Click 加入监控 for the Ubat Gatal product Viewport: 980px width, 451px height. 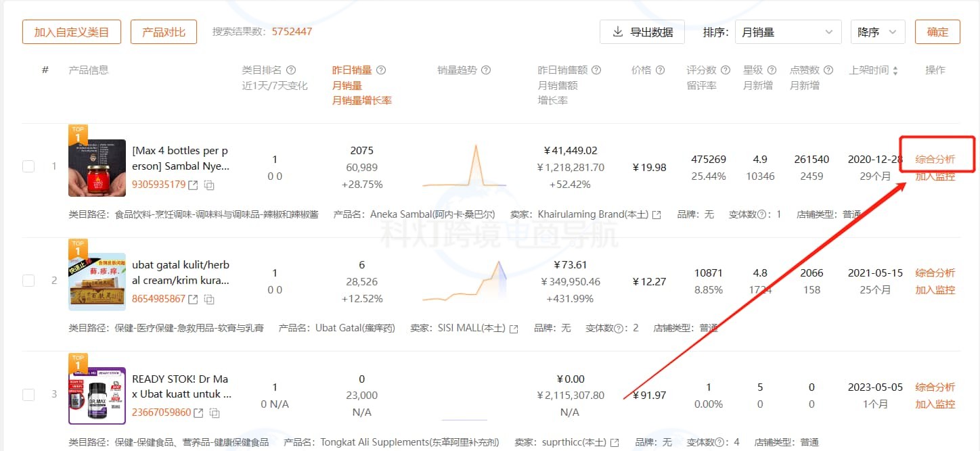pyautogui.click(x=935, y=290)
